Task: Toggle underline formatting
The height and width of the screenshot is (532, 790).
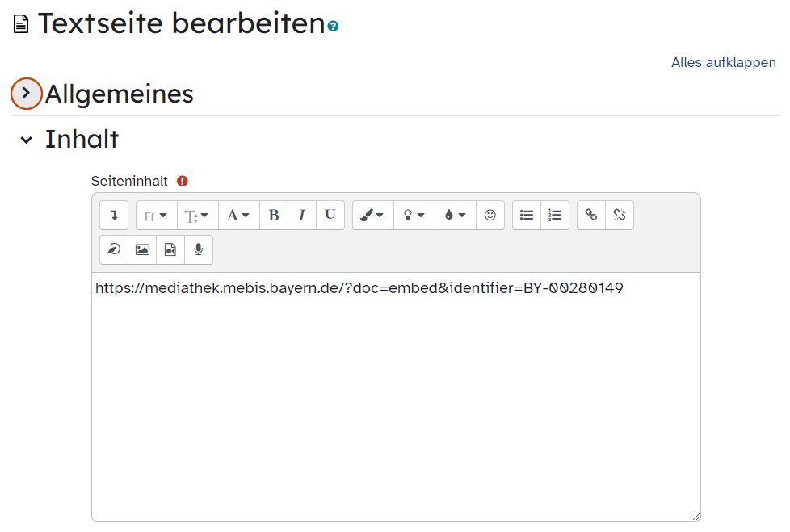Action: pos(330,216)
